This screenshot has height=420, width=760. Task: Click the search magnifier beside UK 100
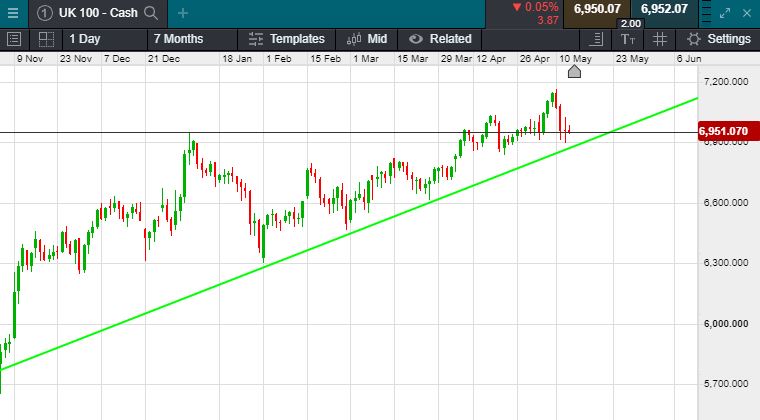151,13
